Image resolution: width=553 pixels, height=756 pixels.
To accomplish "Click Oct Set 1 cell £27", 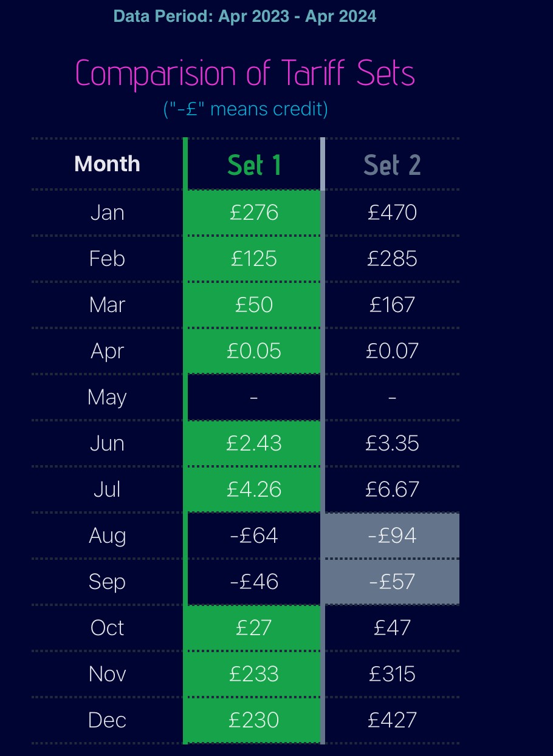I will coord(254,628).
